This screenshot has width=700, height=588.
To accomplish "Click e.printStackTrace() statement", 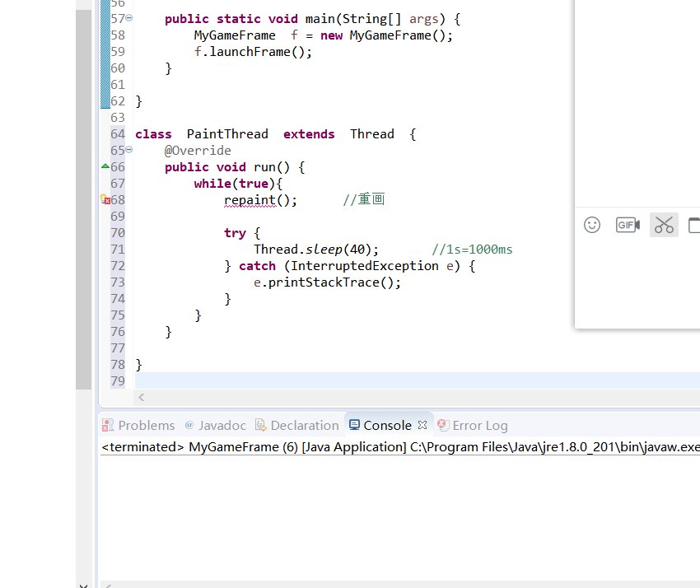I will point(327,282).
